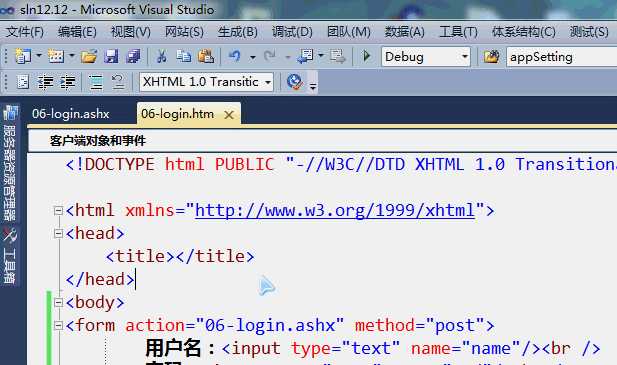Click the Increase Indent icon

coord(68,82)
